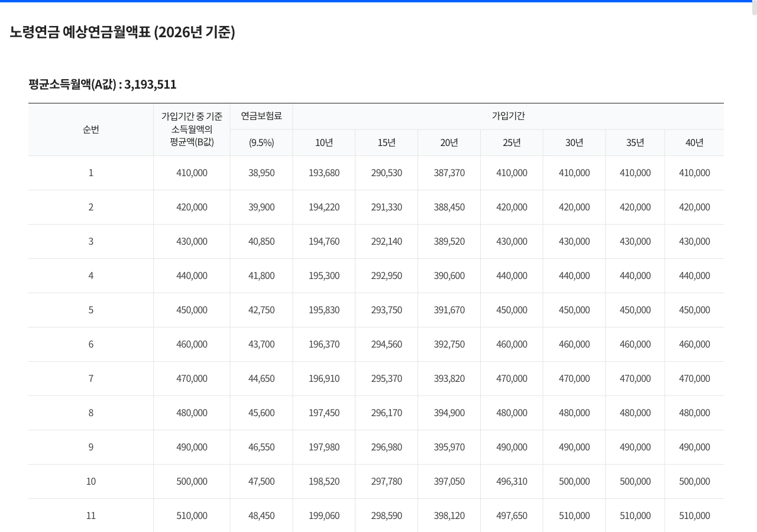The width and height of the screenshot is (757, 532).
Task: Click the 42,750 premium cell in row 5
Action: tap(261, 310)
